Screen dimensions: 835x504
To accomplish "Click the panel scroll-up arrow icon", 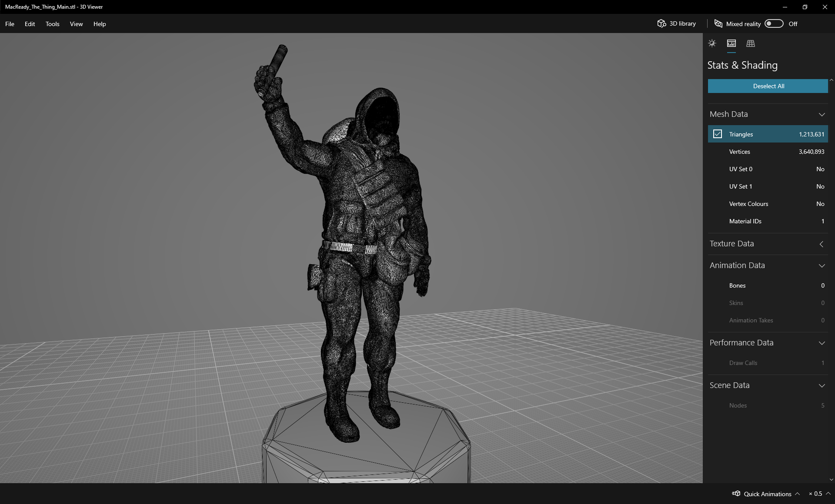I will click(831, 80).
